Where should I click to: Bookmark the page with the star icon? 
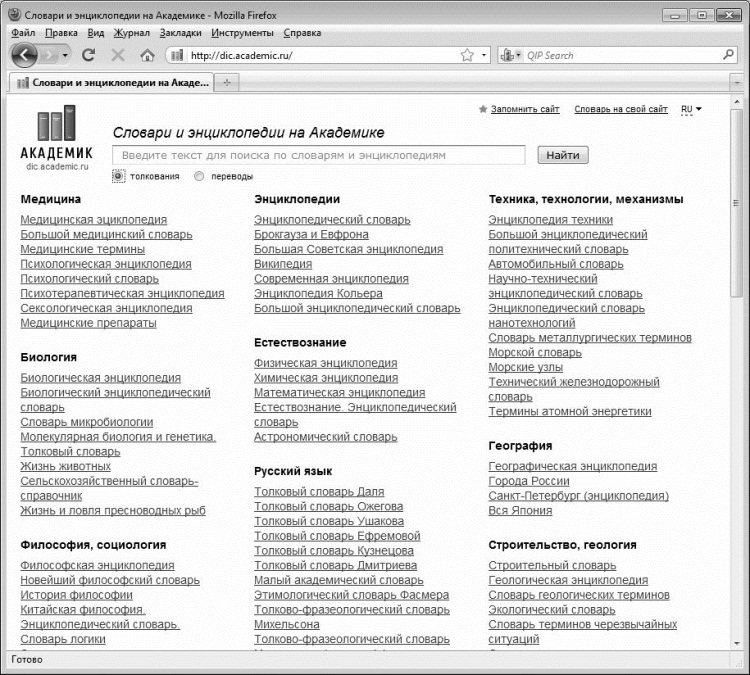tap(466, 55)
